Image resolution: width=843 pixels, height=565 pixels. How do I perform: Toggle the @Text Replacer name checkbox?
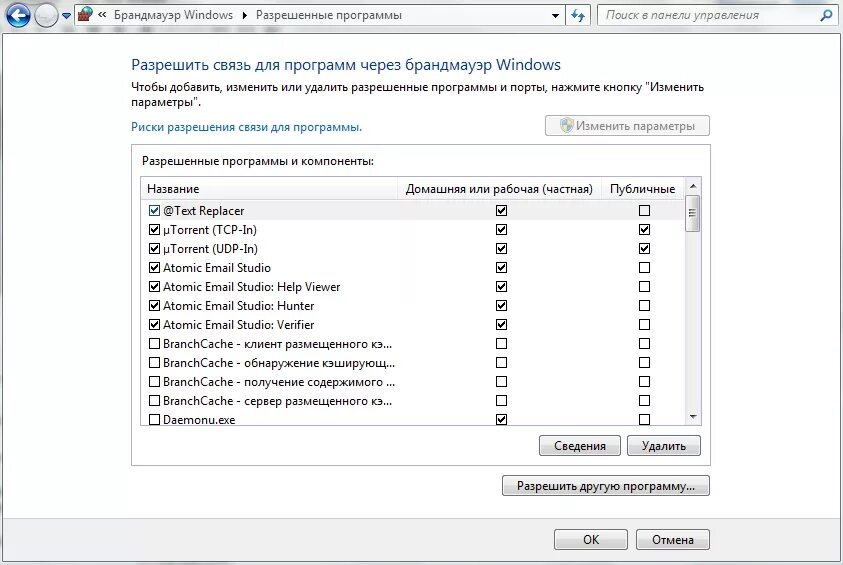pyautogui.click(x=154, y=210)
